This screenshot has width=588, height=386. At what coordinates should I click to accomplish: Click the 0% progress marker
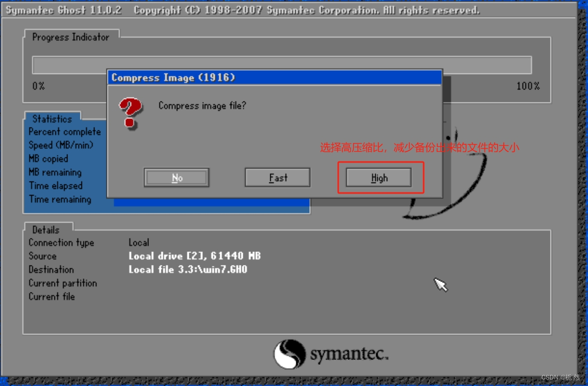38,86
